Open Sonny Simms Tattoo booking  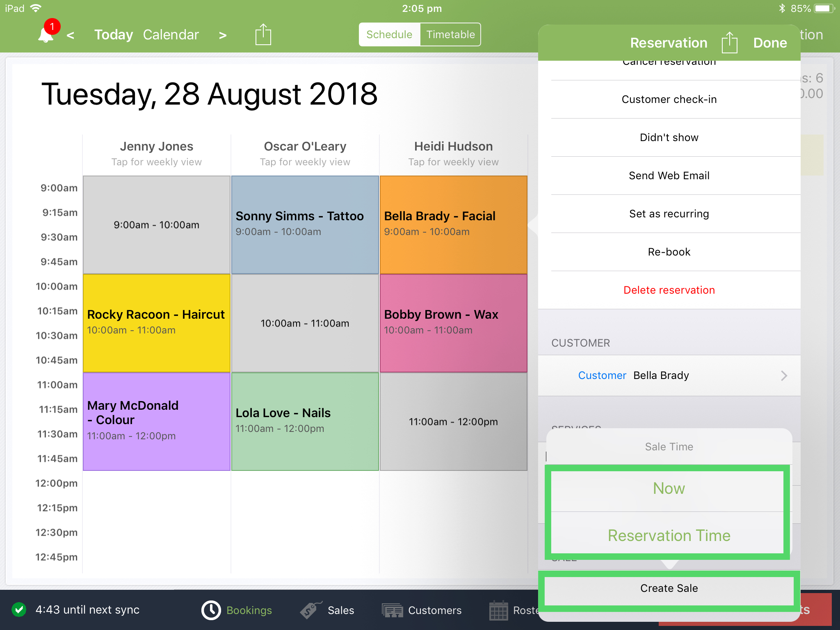(305, 225)
